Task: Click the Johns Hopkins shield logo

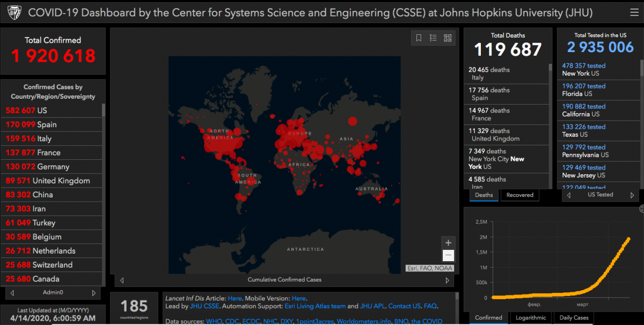Action: click(x=13, y=12)
